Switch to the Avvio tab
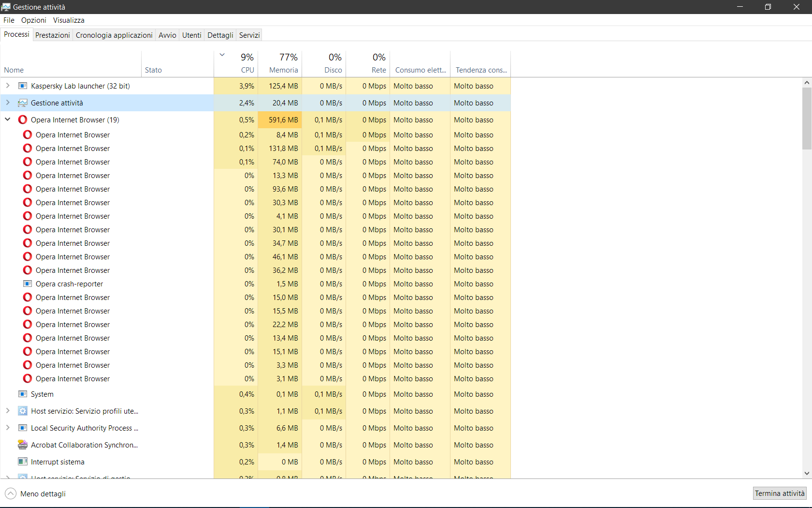This screenshot has height=508, width=812. click(167, 35)
